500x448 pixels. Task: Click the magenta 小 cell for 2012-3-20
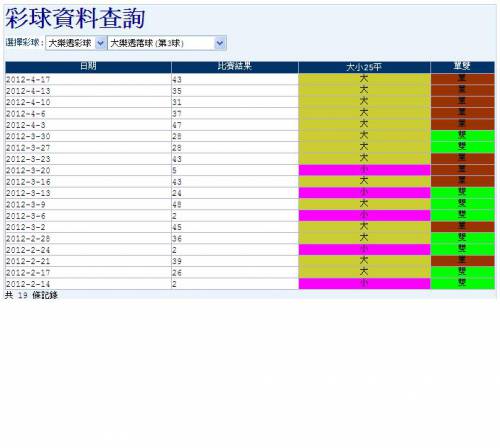click(x=364, y=170)
